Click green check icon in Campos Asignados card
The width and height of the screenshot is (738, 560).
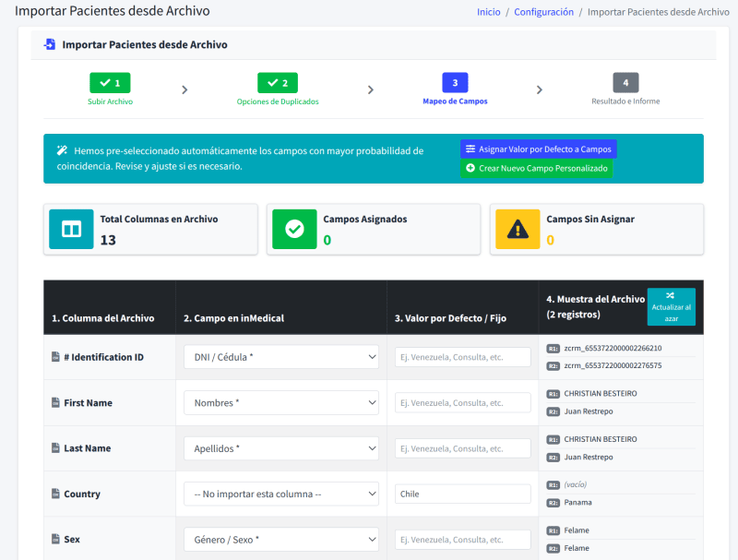(x=294, y=229)
